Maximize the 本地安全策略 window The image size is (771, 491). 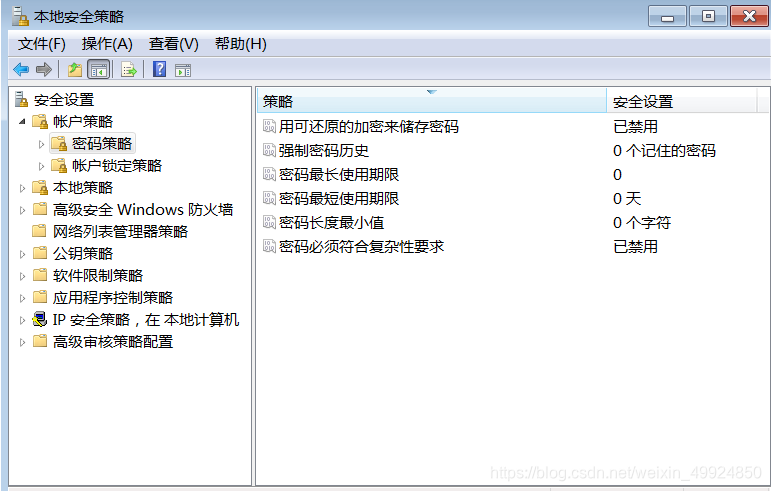[708, 17]
